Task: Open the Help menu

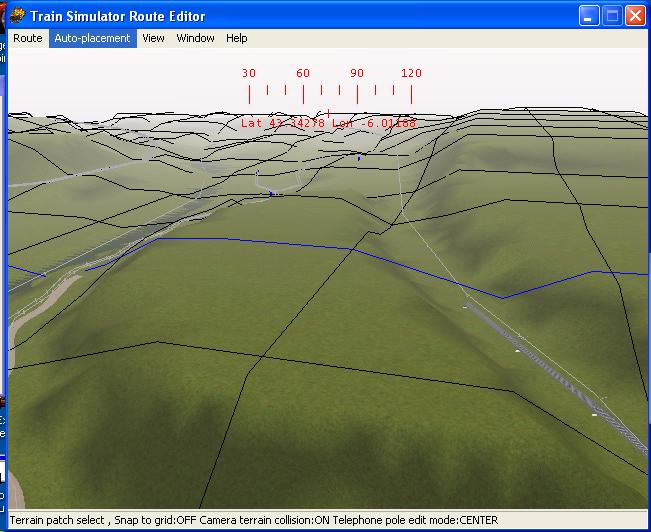Action: pos(237,38)
